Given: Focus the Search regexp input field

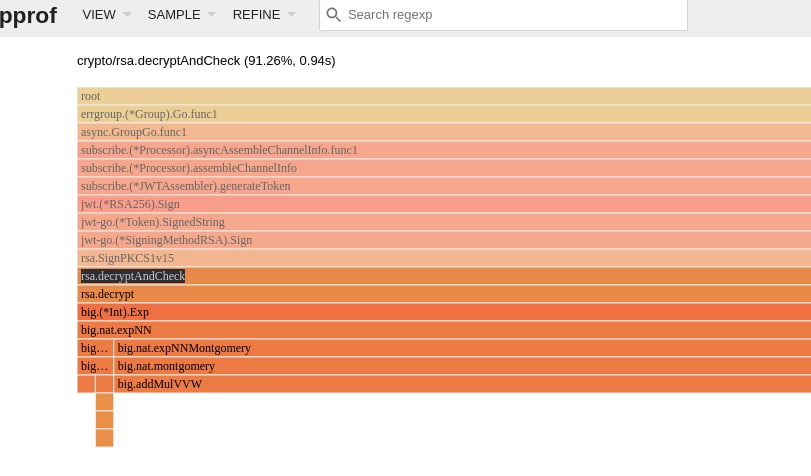Looking at the screenshot, I should tap(503, 14).
